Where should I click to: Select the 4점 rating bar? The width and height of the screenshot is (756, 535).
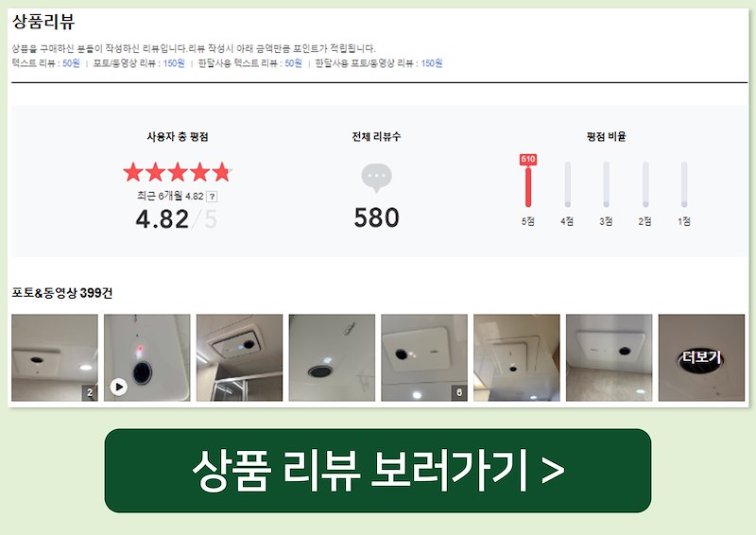pyautogui.click(x=568, y=184)
